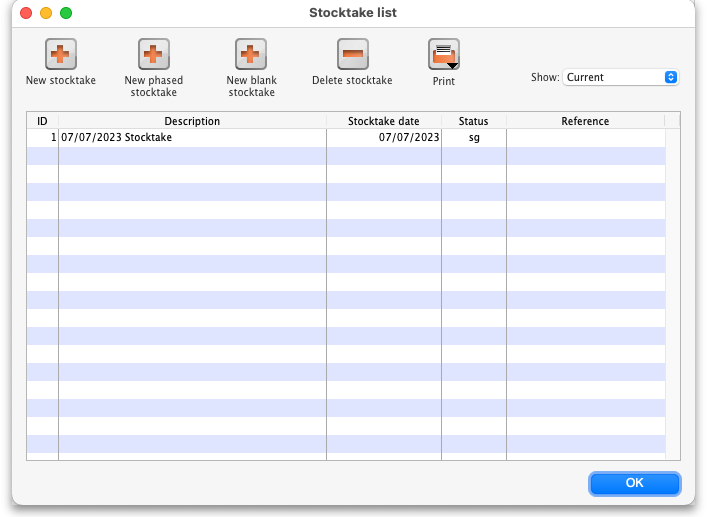The width and height of the screenshot is (707, 517).
Task: Open the Show dropdown set to Current
Action: click(x=621, y=77)
